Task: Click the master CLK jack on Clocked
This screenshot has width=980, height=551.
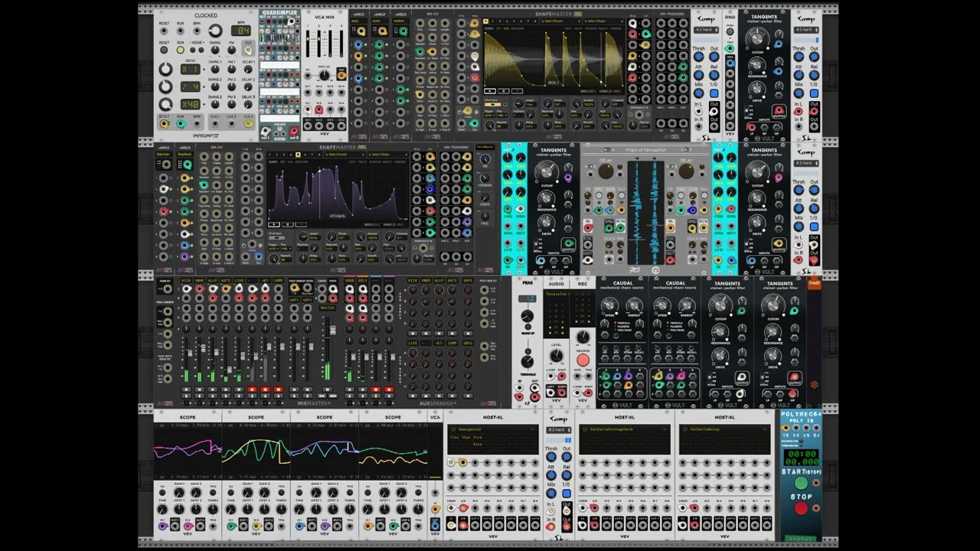Action: [x=248, y=50]
